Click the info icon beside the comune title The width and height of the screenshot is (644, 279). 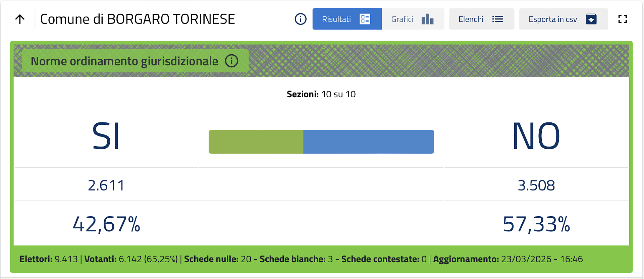click(x=301, y=19)
